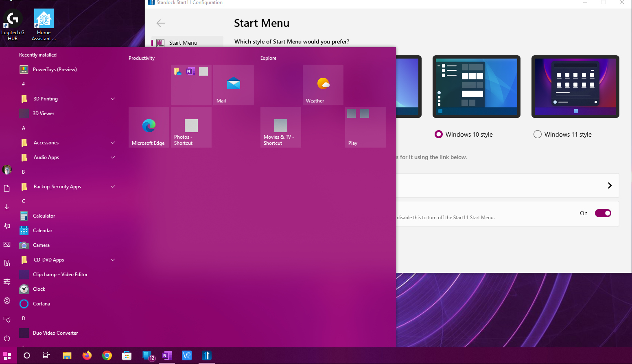Expand the 3D Printing folder
Screen dimensions: 632x364
(113, 99)
